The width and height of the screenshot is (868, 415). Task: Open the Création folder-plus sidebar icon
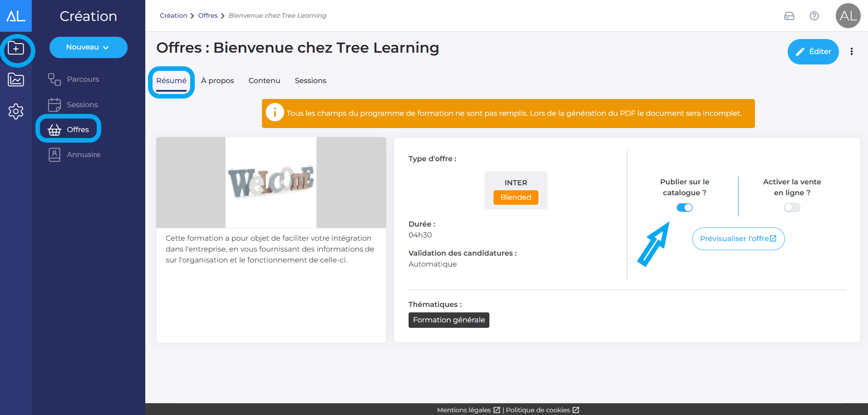point(16,48)
